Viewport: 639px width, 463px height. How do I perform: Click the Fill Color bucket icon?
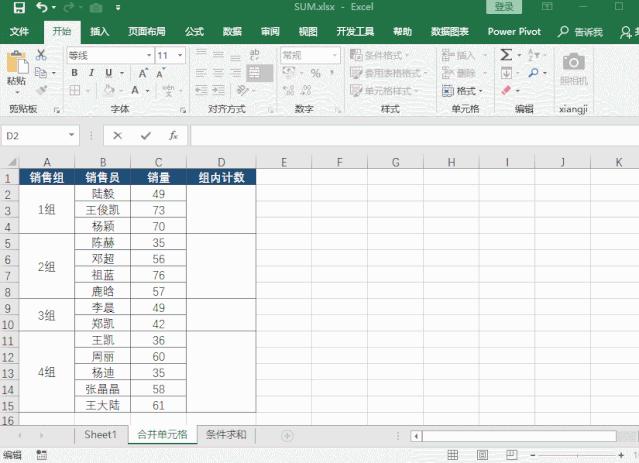point(109,90)
